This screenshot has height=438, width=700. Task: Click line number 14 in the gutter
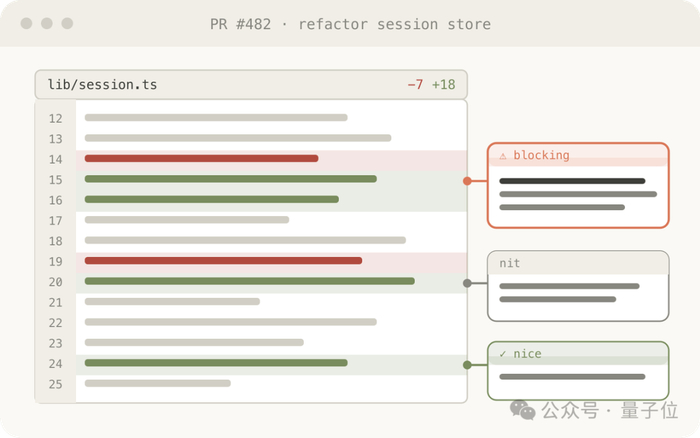tap(55, 159)
